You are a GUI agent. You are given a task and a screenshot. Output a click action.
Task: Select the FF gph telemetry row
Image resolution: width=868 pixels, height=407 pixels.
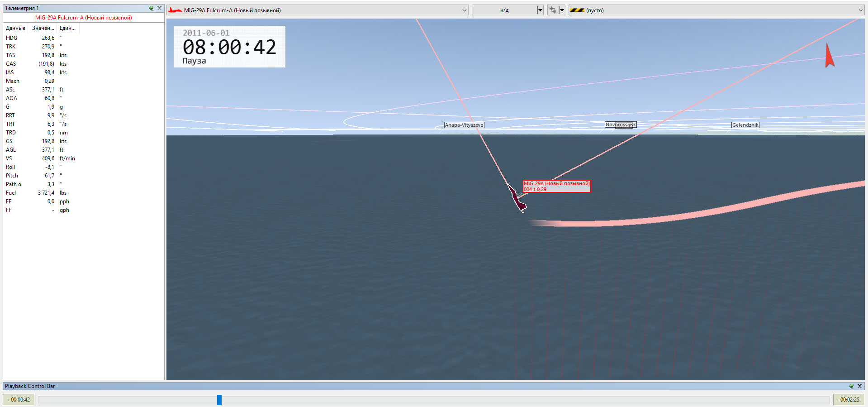(84, 210)
